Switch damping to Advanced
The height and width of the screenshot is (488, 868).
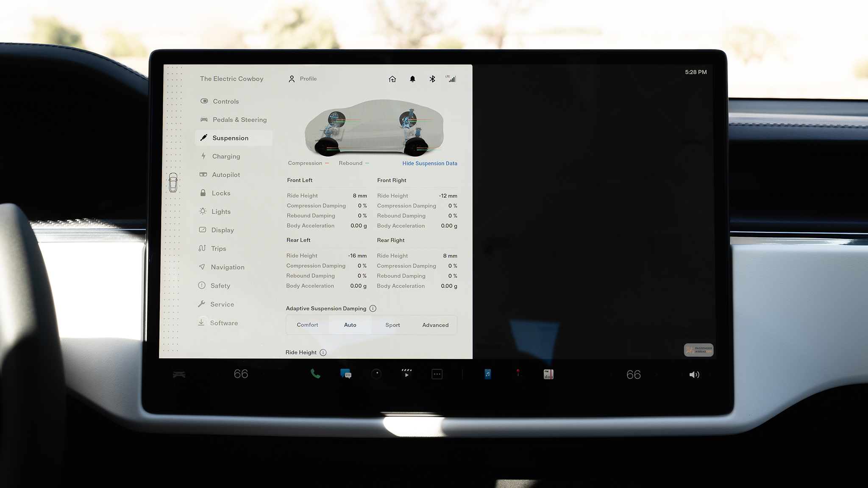pos(435,325)
